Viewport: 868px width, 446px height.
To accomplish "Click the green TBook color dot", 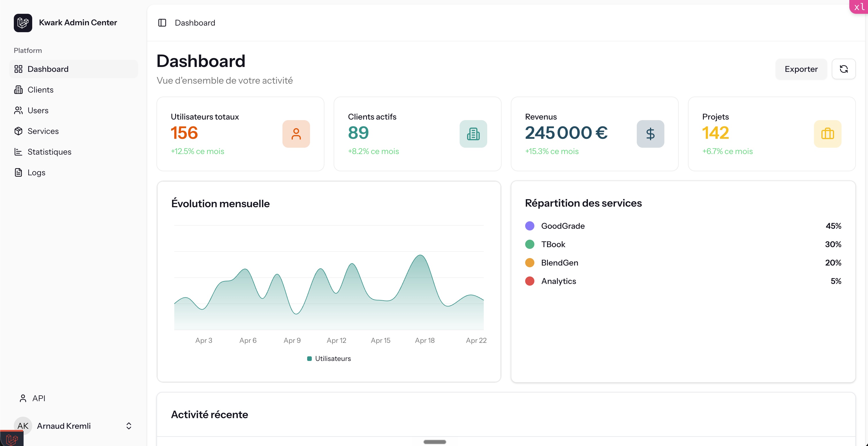I will click(530, 244).
